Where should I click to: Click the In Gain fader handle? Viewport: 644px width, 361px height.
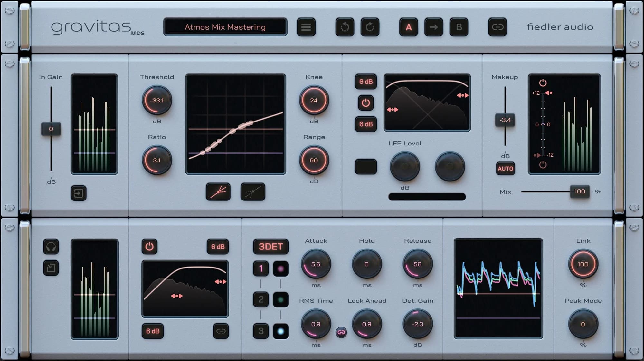click(x=52, y=129)
